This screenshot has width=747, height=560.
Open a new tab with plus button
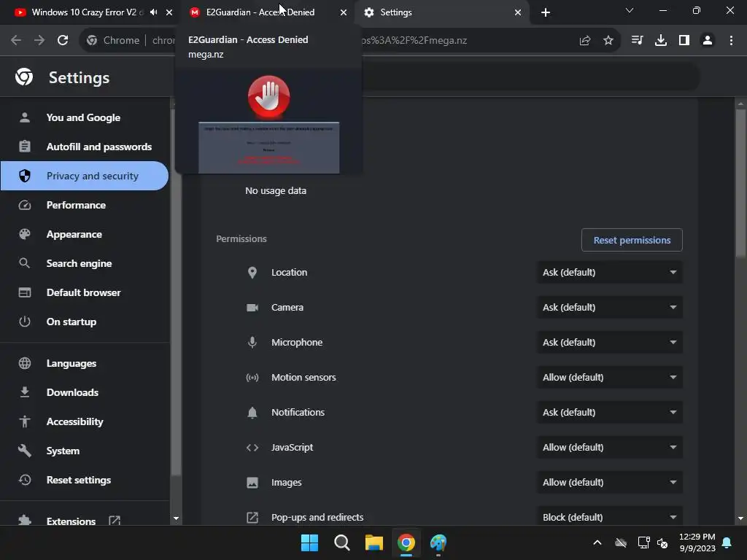[x=546, y=12]
